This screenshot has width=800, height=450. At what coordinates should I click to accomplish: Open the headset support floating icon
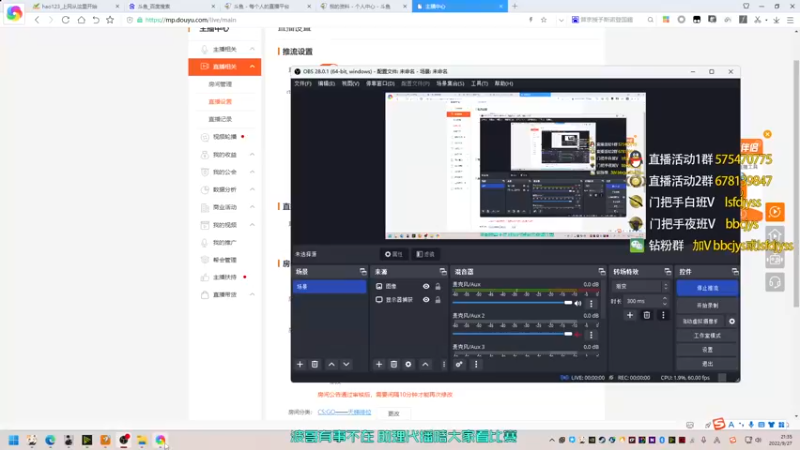774,282
